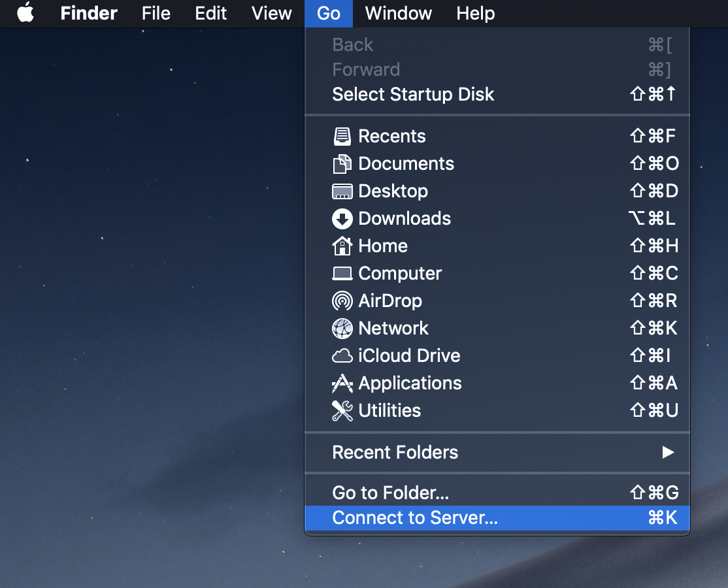
Task: Click the dimmed Forward entry
Action: [x=497, y=70]
